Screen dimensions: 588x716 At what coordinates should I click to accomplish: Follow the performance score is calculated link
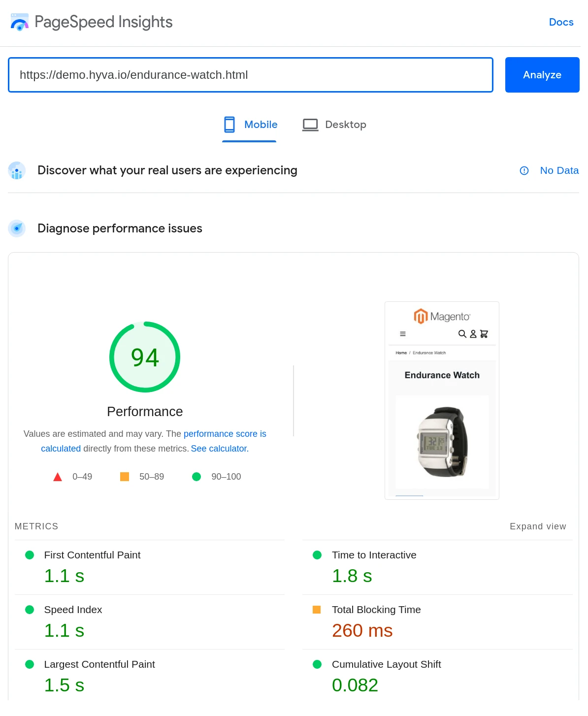pyautogui.click(x=225, y=434)
